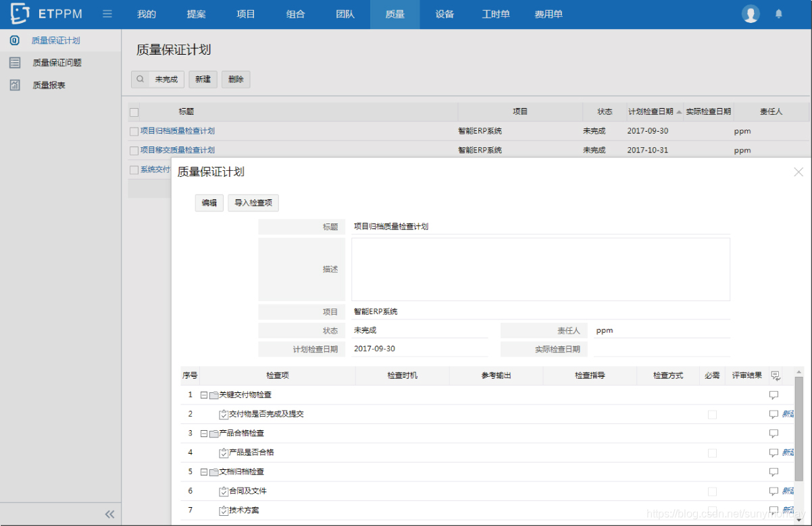Click the 质量保证问题 sidebar icon
The image size is (812, 526).
15,63
